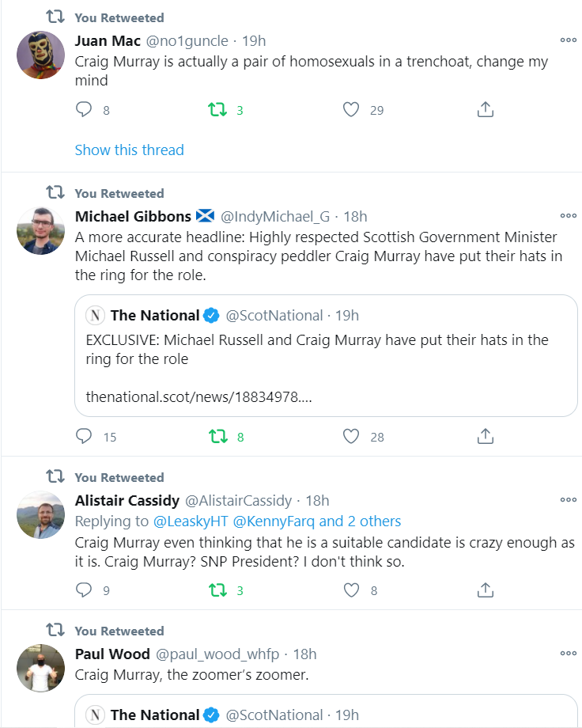This screenshot has height=728, width=582.
Task: Share Juan Mac's tweet
Action: click(485, 109)
